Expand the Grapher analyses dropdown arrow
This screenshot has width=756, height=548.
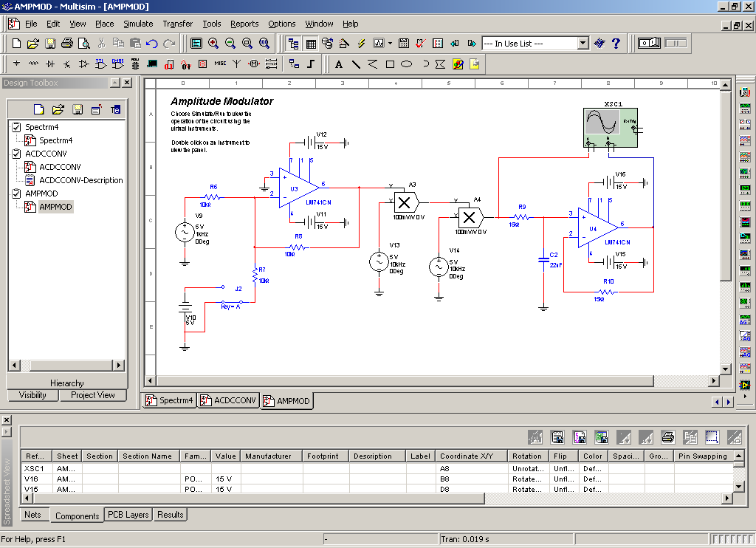(390, 44)
